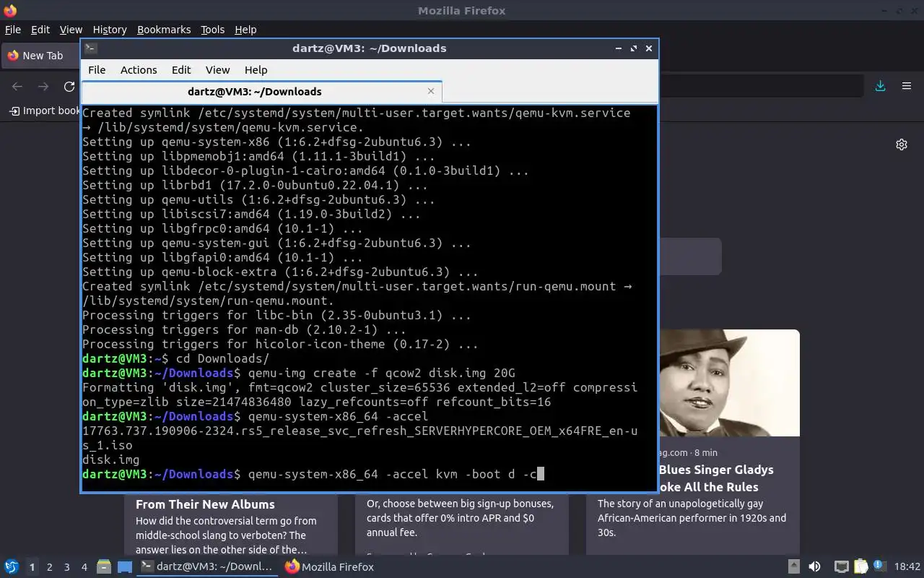Switch to workspace 2
This screenshot has height=578, width=924.
(49, 567)
